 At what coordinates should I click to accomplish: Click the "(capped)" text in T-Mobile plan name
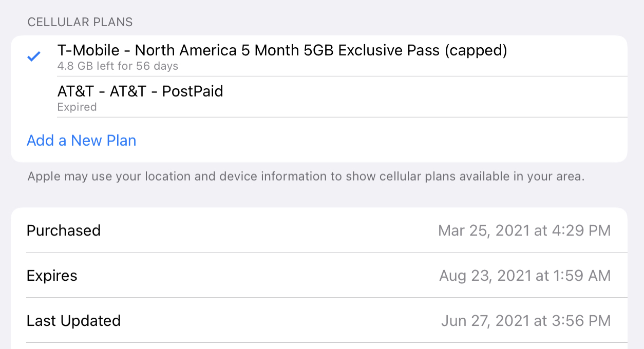tap(476, 51)
